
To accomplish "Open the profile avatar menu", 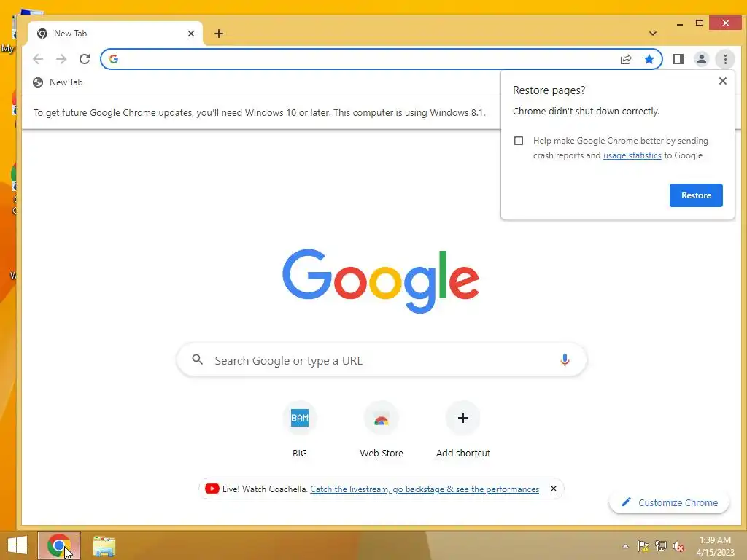I will click(x=702, y=59).
